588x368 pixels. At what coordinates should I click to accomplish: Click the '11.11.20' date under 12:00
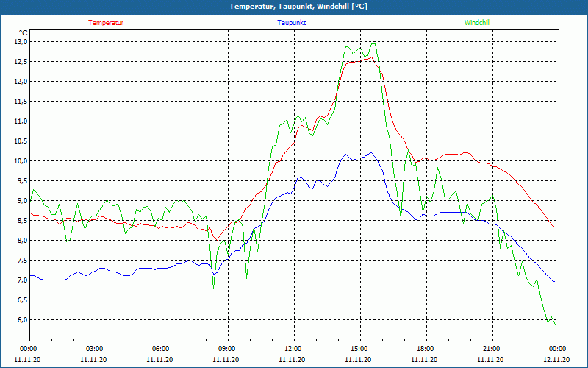(x=292, y=360)
